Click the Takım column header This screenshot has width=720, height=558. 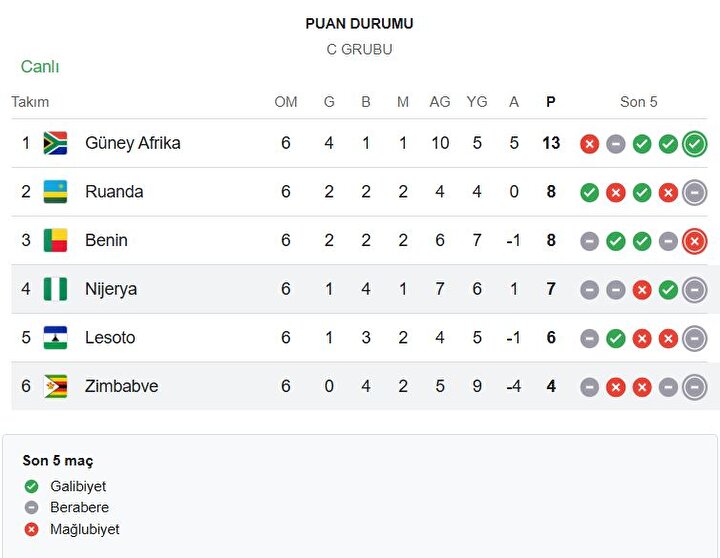coord(30,102)
